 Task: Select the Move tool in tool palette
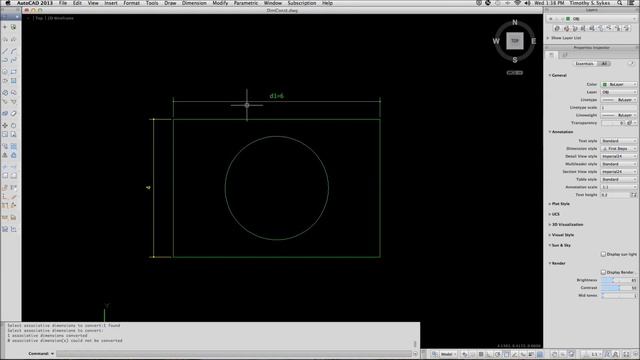coord(5,125)
